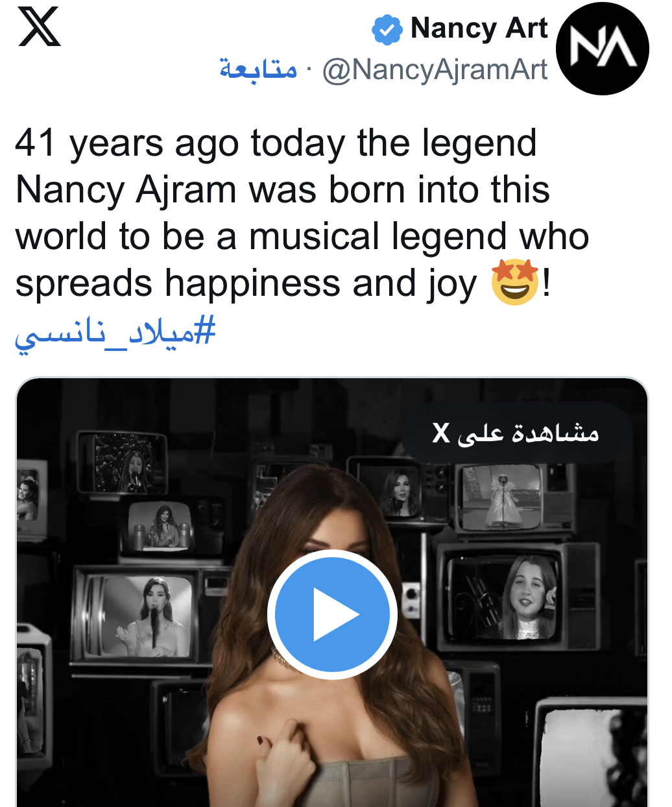Click the blue verified badge
672x807 pixels.
point(387,30)
